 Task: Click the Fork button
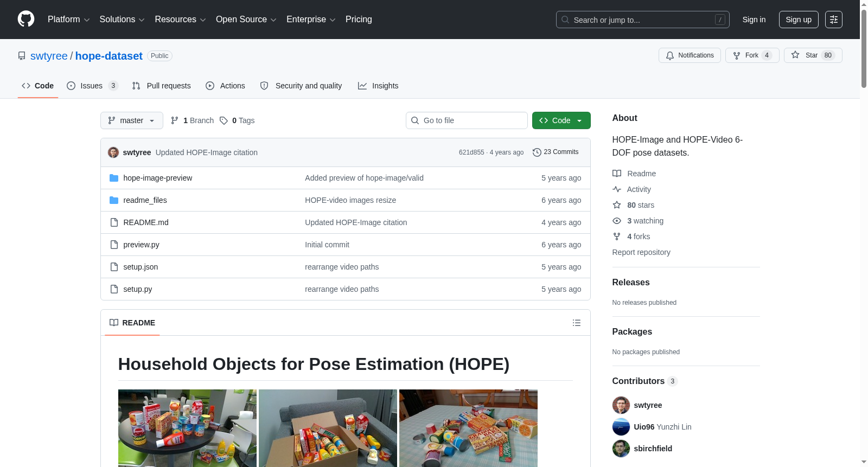[752, 55]
